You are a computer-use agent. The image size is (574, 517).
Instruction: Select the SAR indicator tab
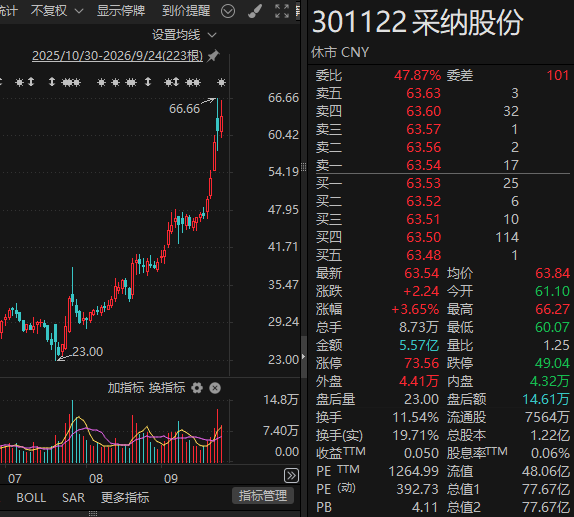[73, 498]
